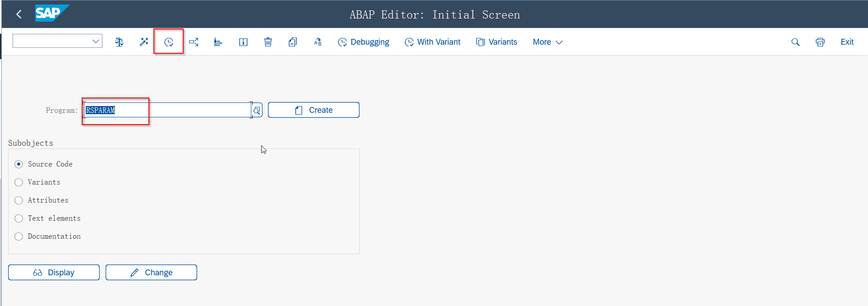868x306 pixels.
Task: Go back using the header arrow
Action: (19, 14)
